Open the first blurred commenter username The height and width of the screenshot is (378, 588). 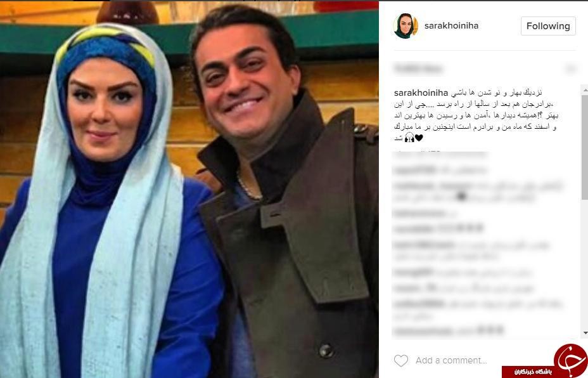[x=414, y=170]
